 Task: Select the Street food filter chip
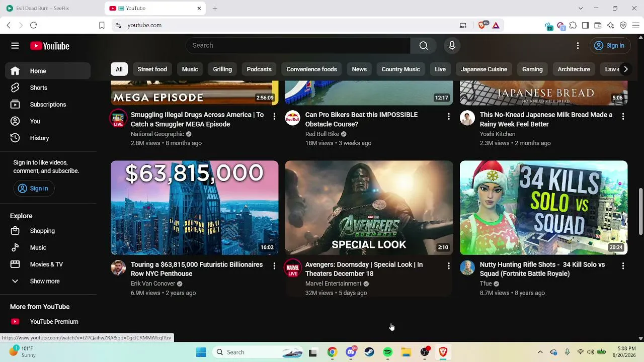[152, 69]
